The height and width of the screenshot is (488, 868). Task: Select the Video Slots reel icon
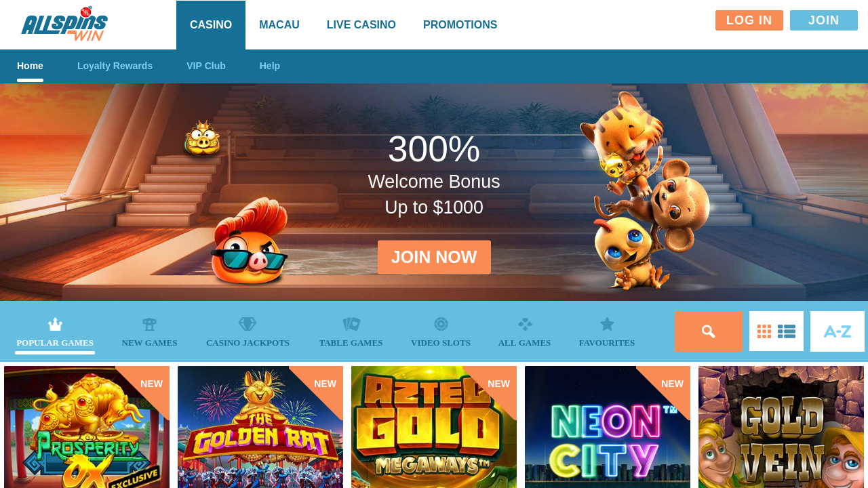click(441, 324)
